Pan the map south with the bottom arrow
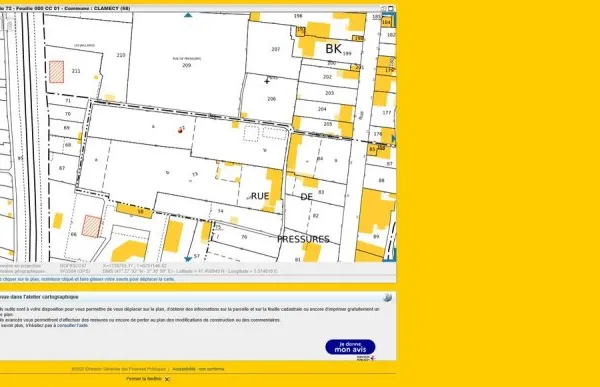 pos(188,259)
